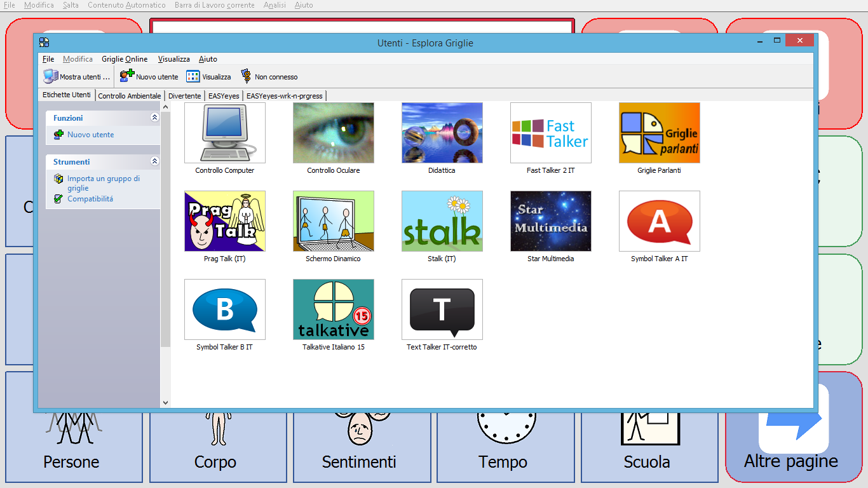The image size is (868, 488).
Task: Open the Modifica menu in Esplora Griglie
Action: click(78, 59)
